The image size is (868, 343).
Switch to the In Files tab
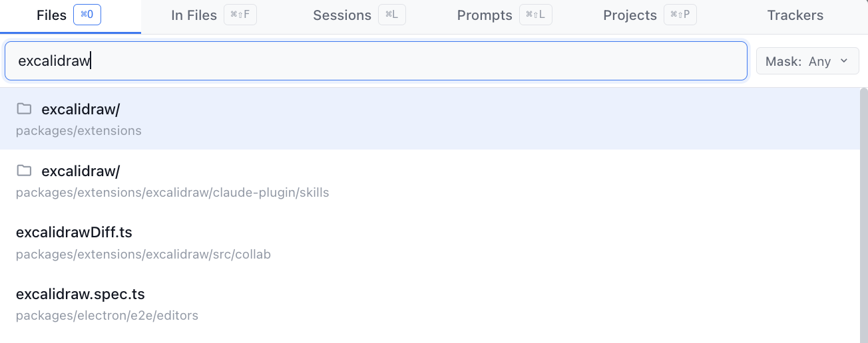coord(214,15)
